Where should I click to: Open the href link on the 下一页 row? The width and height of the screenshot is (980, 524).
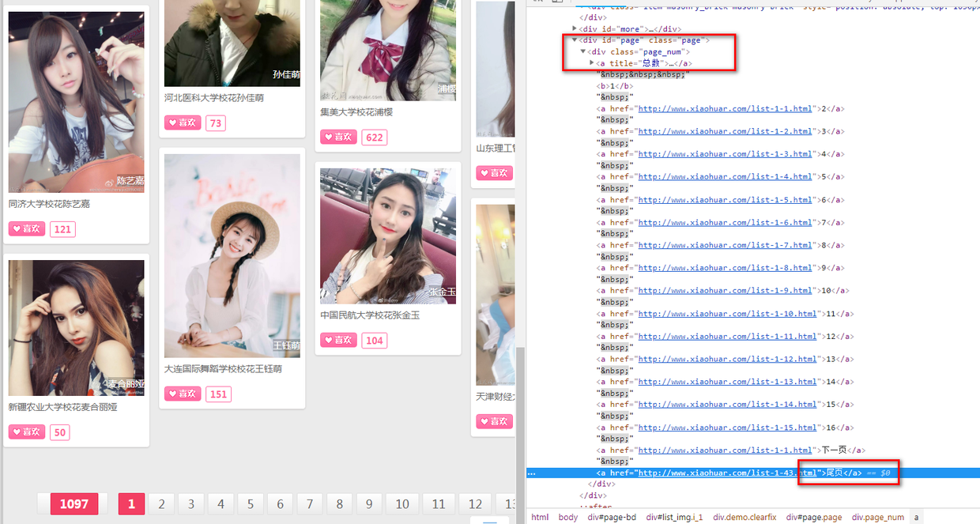point(725,450)
